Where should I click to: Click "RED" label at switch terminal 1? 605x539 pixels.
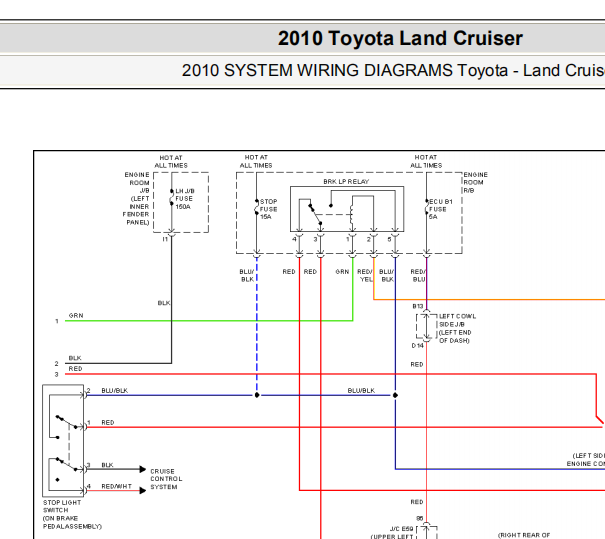(108, 422)
